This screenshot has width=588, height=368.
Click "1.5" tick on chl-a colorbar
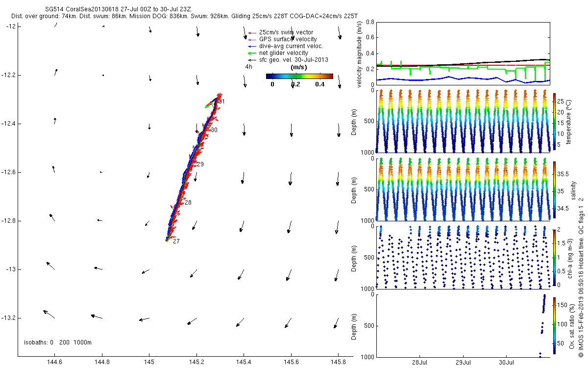pyautogui.click(x=562, y=243)
